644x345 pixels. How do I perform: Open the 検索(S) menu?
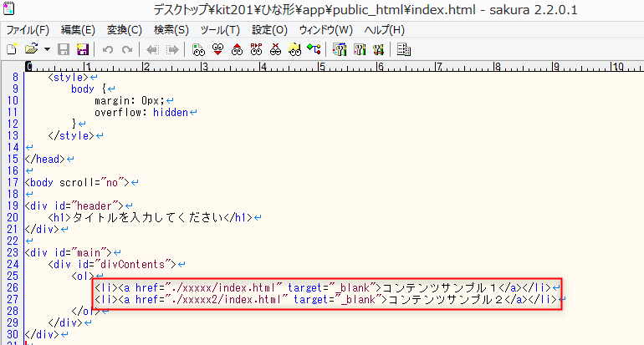[171, 30]
